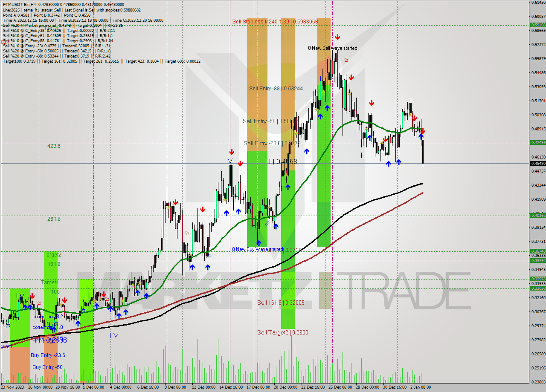Screen dimensions: 546x392
Task: Click the '4 Dec 00:00' time axis label
Action: [120, 387]
